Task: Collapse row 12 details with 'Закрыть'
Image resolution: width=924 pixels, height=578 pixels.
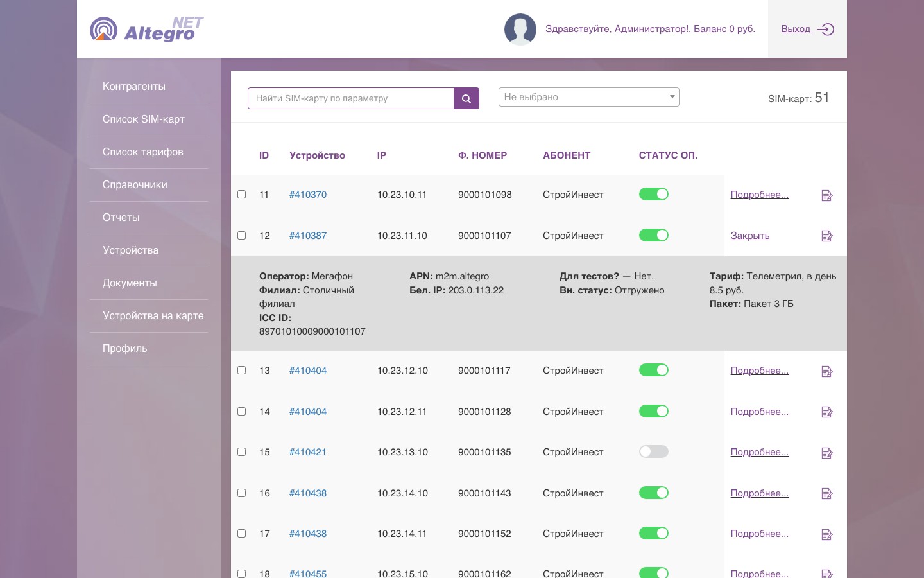Action: point(750,236)
